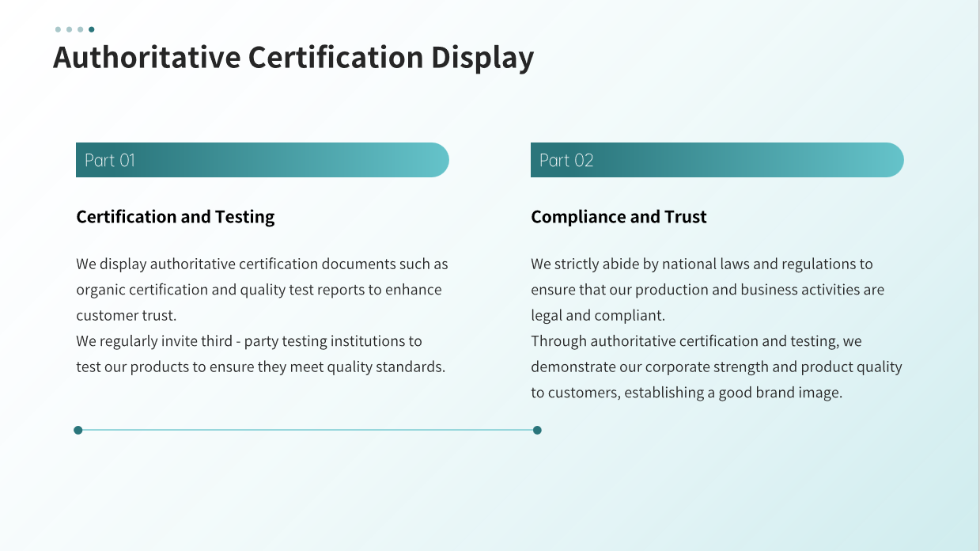
Task: Click the 'Part 02' label text
Action: pyautogui.click(x=566, y=160)
